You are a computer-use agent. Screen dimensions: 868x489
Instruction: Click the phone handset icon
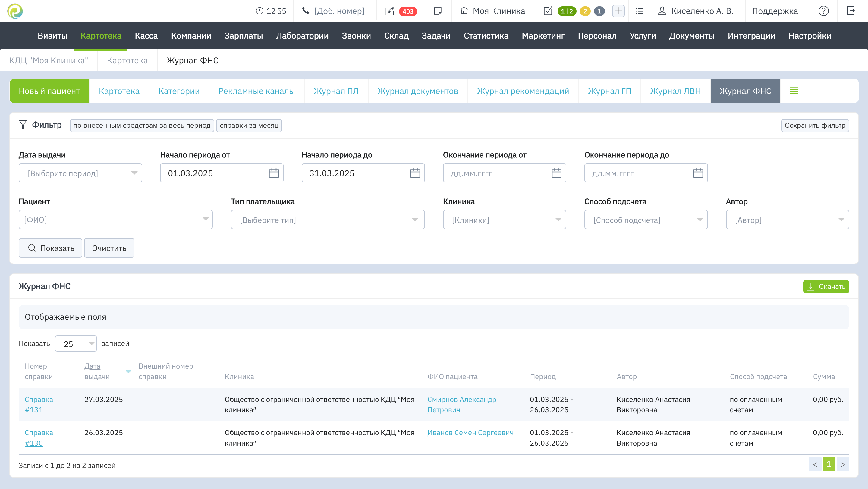coord(306,11)
